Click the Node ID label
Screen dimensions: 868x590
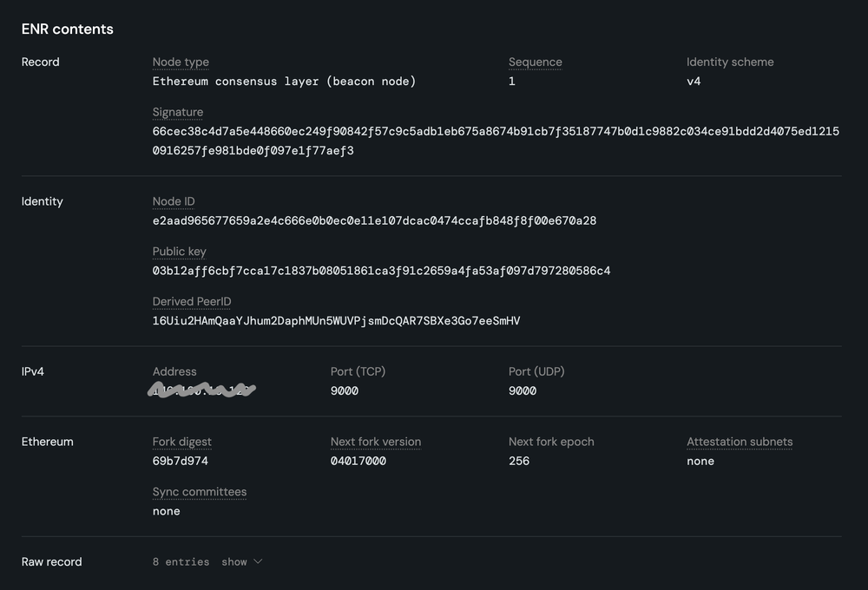coord(174,201)
